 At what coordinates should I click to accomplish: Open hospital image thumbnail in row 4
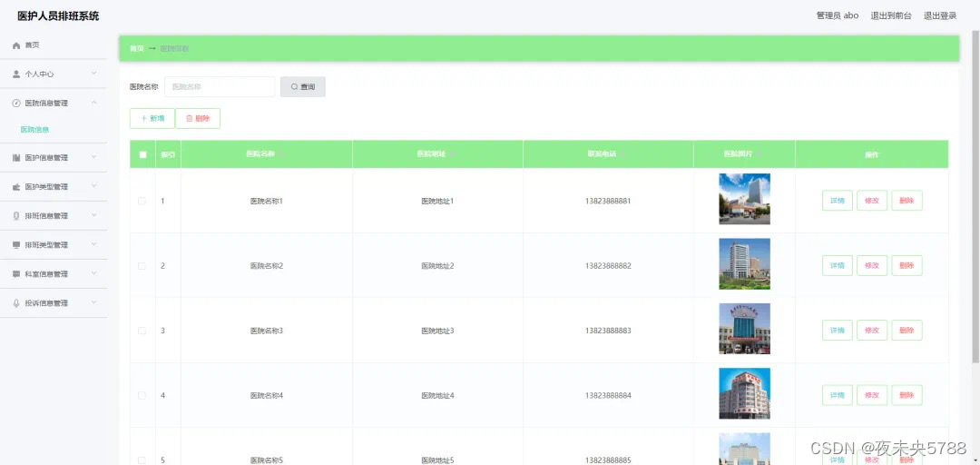(x=744, y=393)
